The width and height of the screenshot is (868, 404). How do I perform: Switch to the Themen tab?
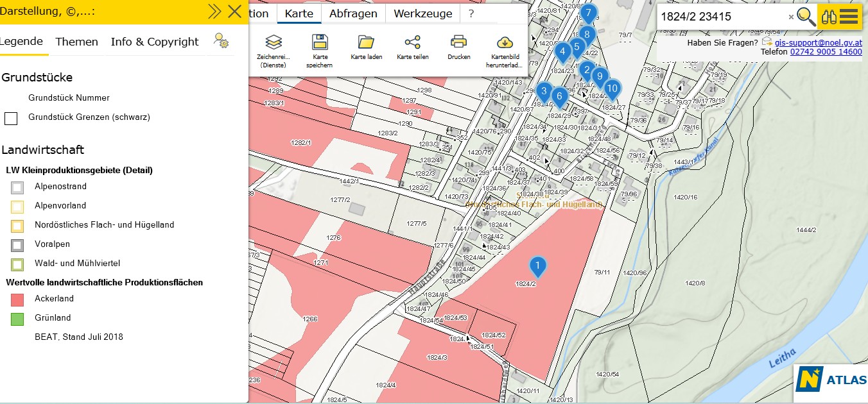(77, 42)
